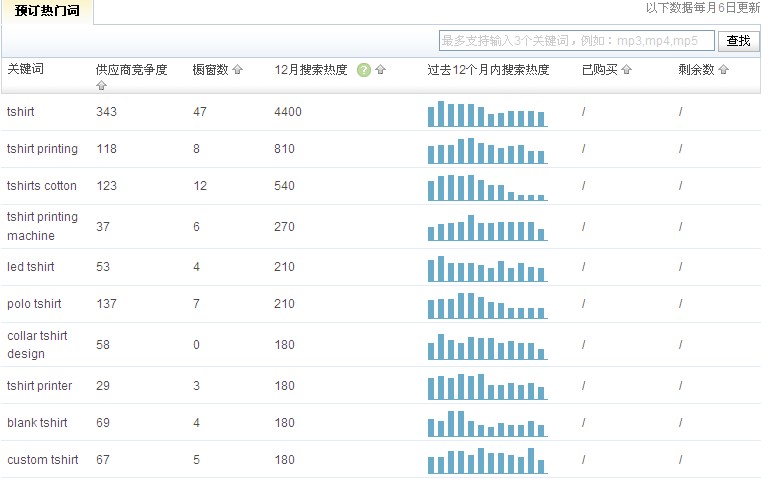
Task: Switch to the 预订热门词 tab
Action: (x=47, y=11)
